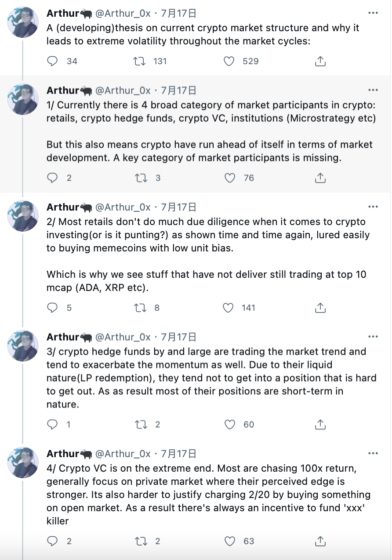Share tweet 2/ about retail investors
This screenshot has height=560, width=392.
click(320, 308)
